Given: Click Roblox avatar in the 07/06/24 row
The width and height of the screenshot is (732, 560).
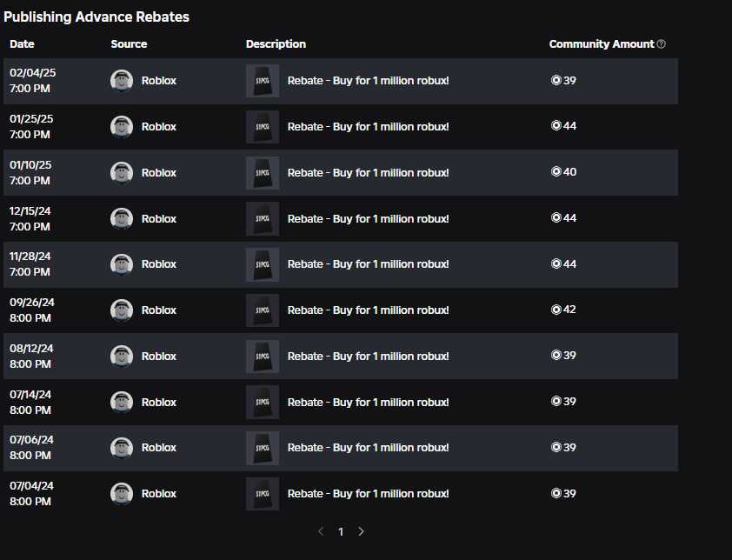Looking at the screenshot, I should (x=122, y=448).
